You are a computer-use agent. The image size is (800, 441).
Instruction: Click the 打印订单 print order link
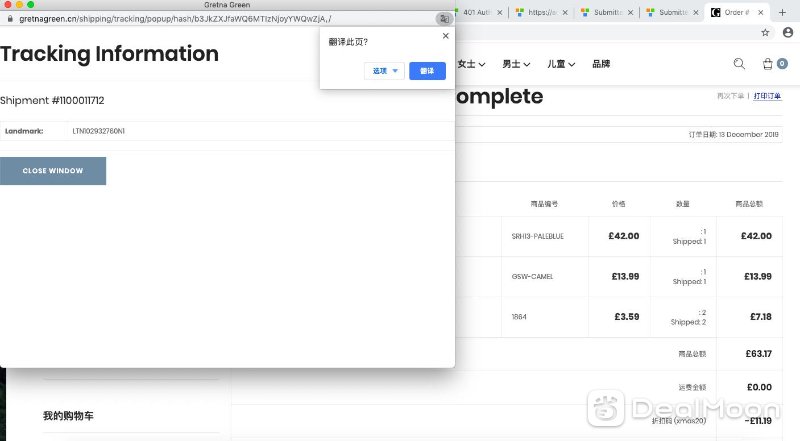tap(767, 96)
